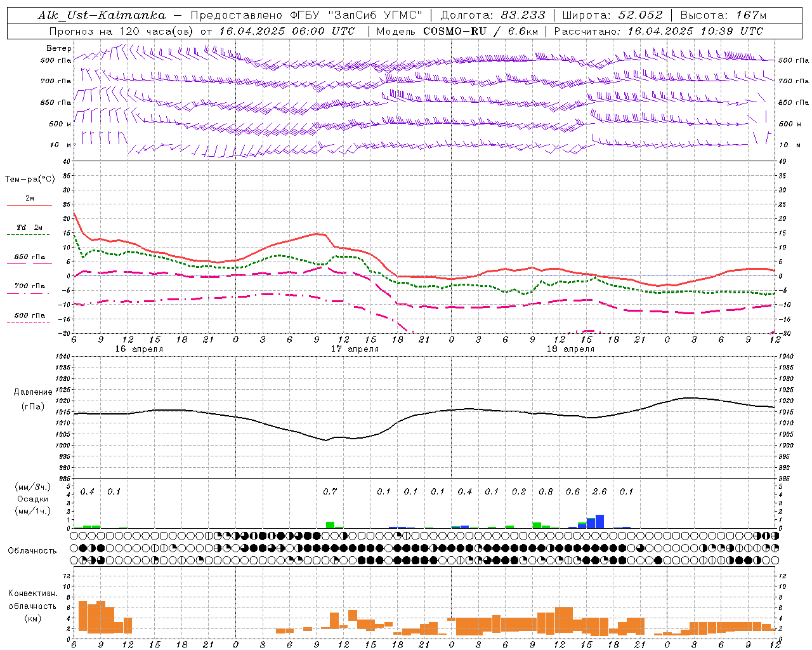812x650 pixels.
Task: Click the Облачность row label
Action: pos(32,551)
